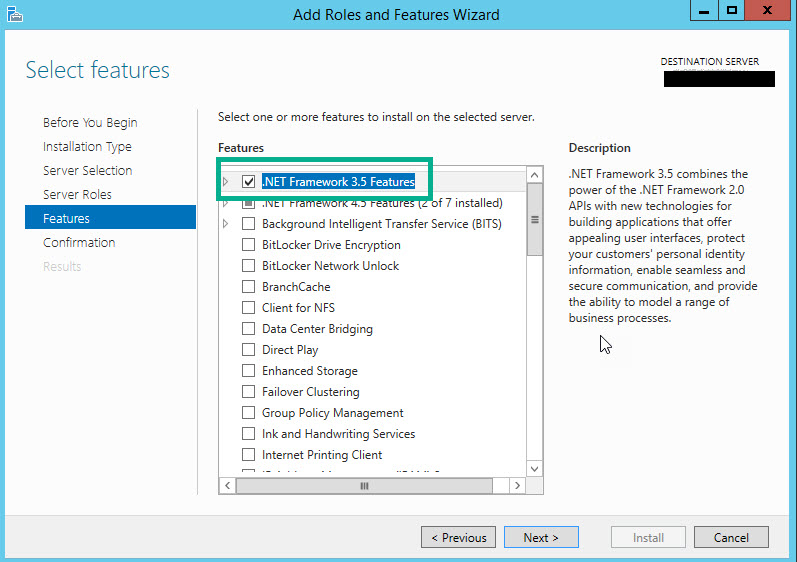Enable Ink and Handwriting Services checkbox

click(248, 433)
